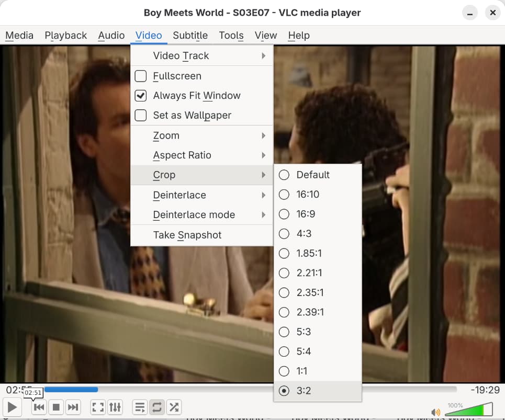Viewport: 505px width, 420px height.
Task: Enable shuffle random playback icon
Action: click(174, 407)
